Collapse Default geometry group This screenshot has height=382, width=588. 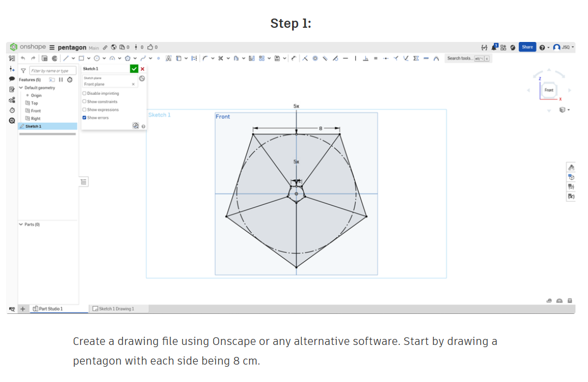coord(21,88)
